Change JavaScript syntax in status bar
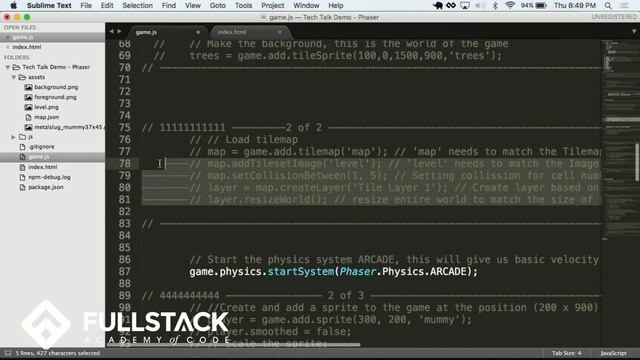 click(613, 353)
